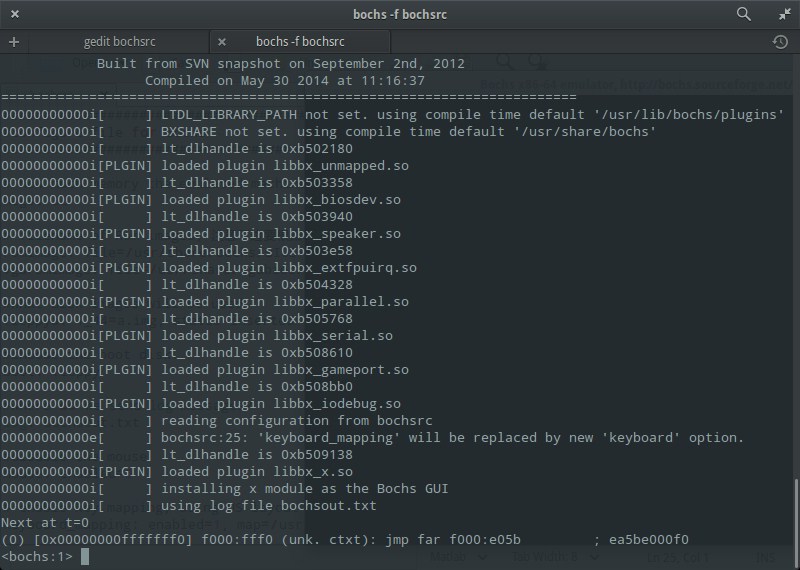
Task: Click the 'Next at t=0' line
Action: 45,523
